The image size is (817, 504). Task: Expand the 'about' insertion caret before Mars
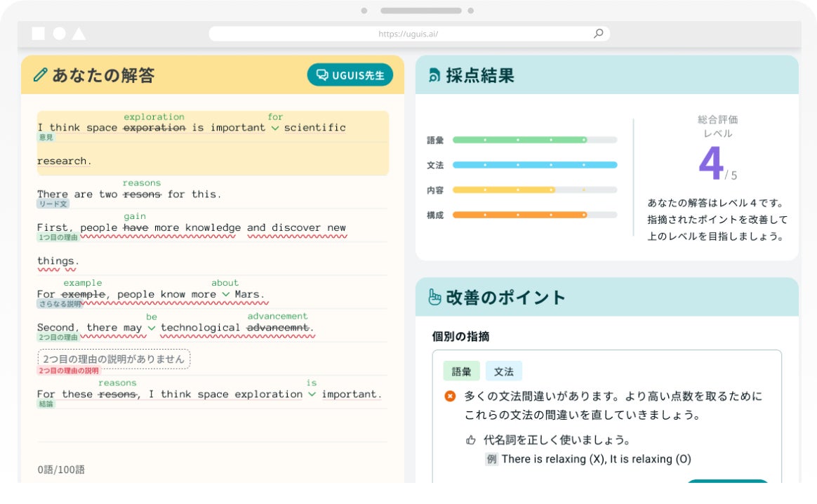pos(225,295)
